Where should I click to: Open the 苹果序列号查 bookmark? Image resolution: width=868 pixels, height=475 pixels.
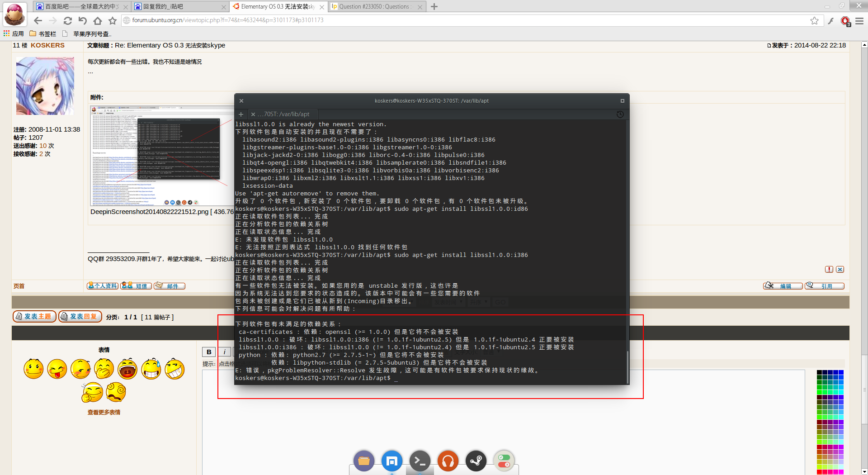pos(87,33)
